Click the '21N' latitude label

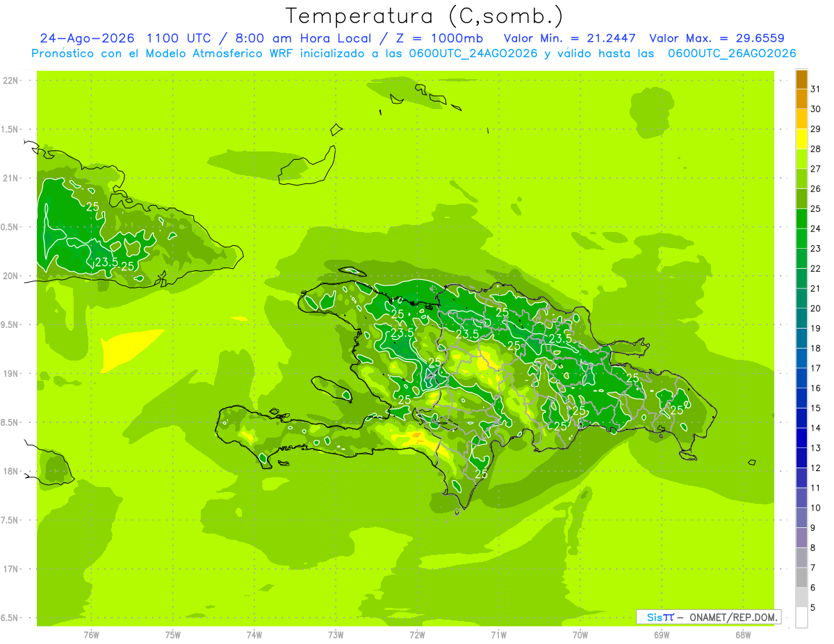10,178
